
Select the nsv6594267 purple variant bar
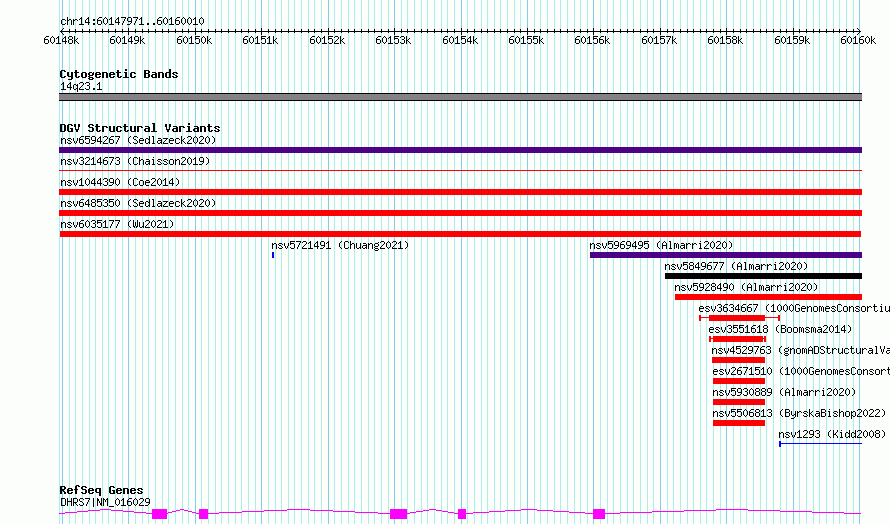(460, 150)
